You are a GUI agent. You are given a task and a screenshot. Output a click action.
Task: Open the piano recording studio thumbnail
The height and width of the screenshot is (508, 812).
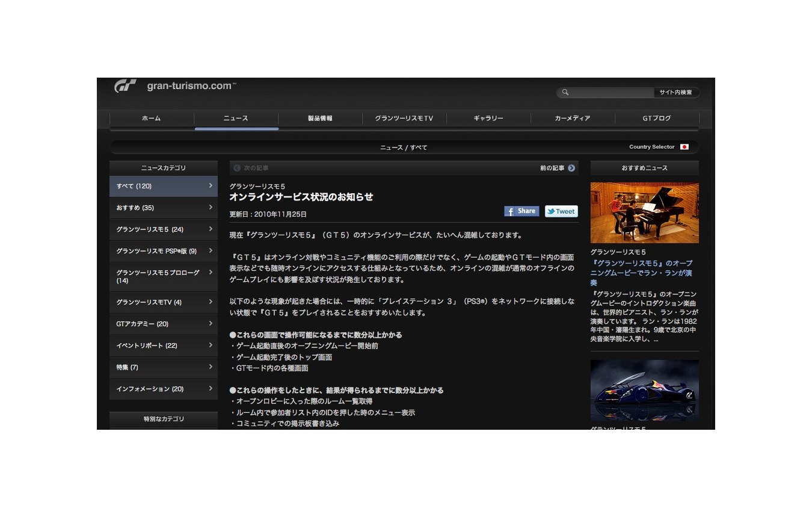(x=645, y=212)
